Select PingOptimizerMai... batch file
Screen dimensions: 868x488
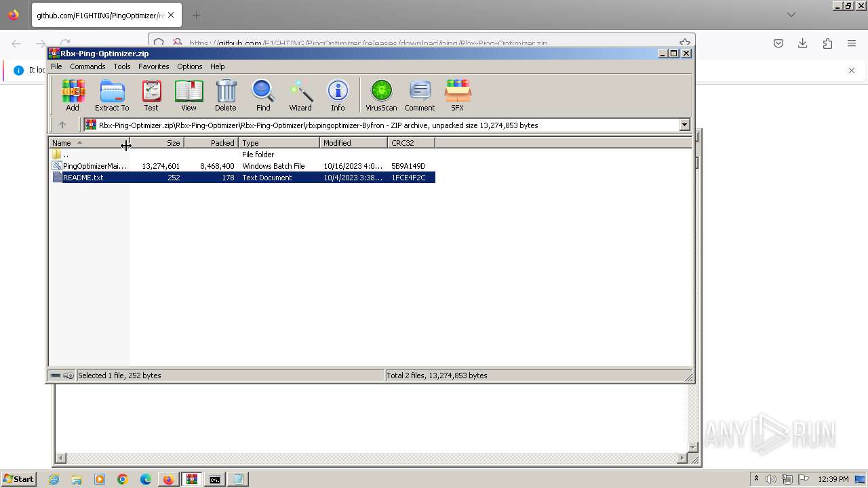pyautogui.click(x=242, y=166)
